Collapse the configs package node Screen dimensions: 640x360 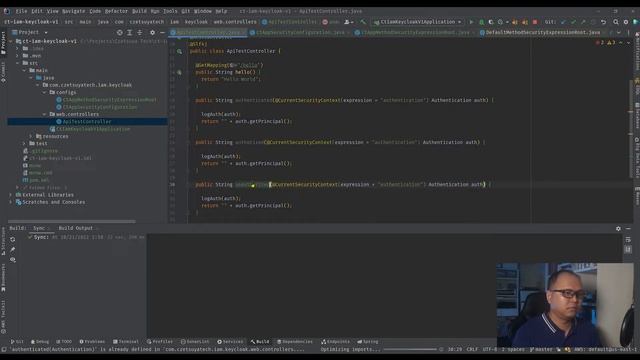(x=44, y=92)
